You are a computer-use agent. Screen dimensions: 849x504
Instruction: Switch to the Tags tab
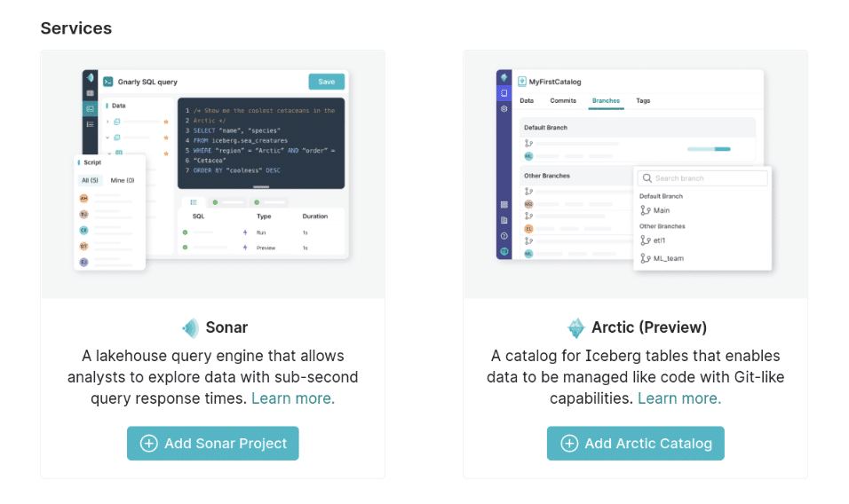click(643, 100)
